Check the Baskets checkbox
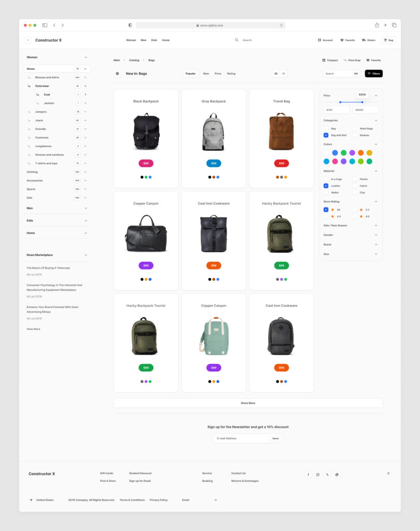The image size is (420, 531). 355,135
